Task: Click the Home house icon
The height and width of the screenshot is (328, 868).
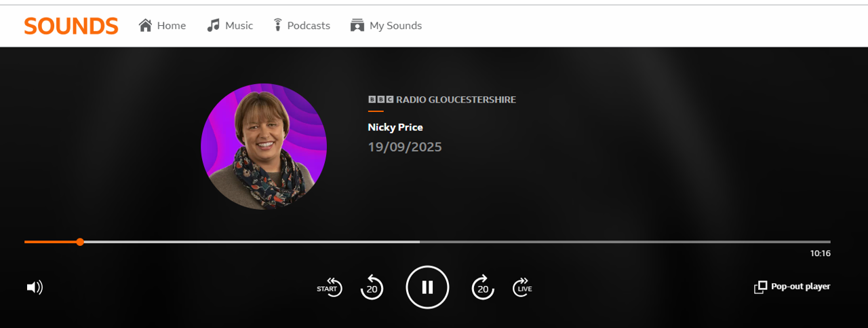Action: click(x=145, y=25)
